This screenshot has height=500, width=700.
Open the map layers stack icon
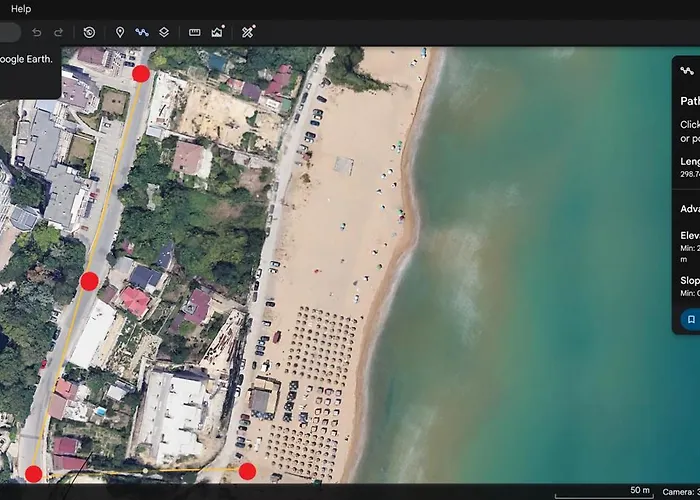pyautogui.click(x=164, y=32)
